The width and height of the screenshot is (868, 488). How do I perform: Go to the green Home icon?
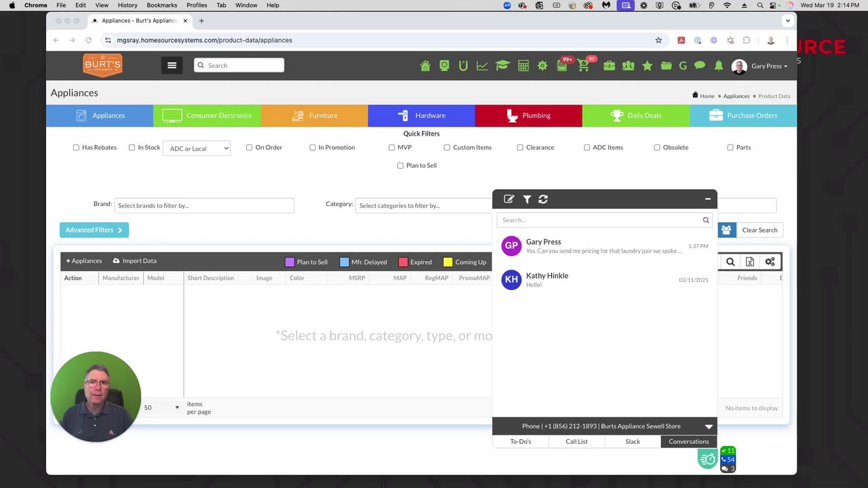pos(425,66)
